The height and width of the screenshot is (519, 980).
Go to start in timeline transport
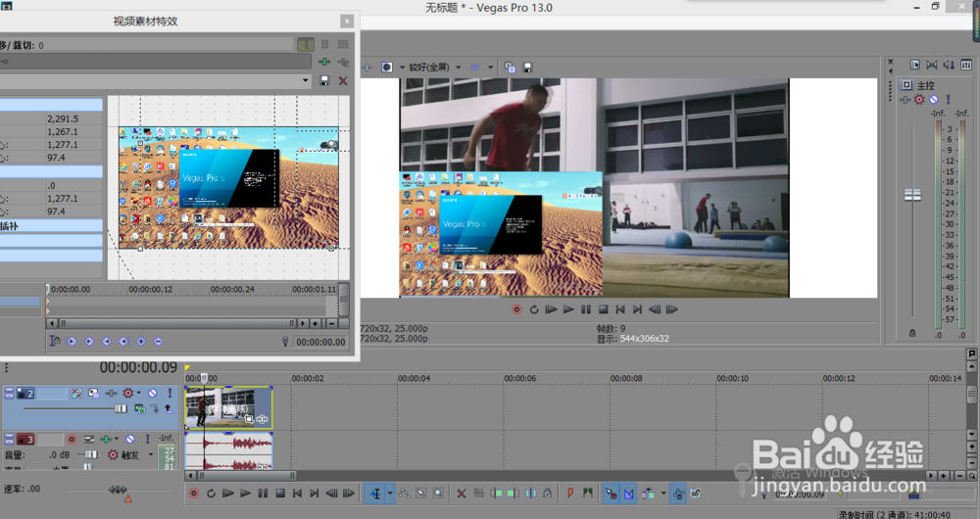pos(298,494)
